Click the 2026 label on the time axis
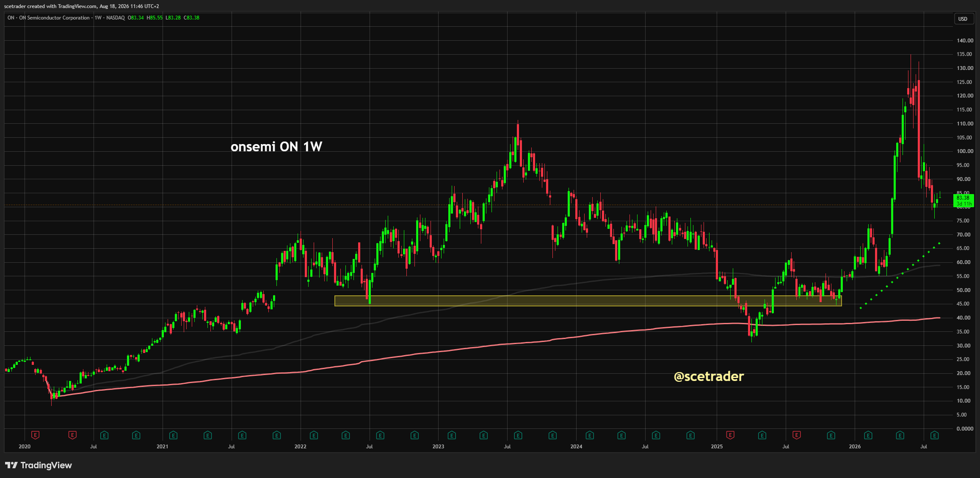The image size is (980, 478). pos(855,447)
